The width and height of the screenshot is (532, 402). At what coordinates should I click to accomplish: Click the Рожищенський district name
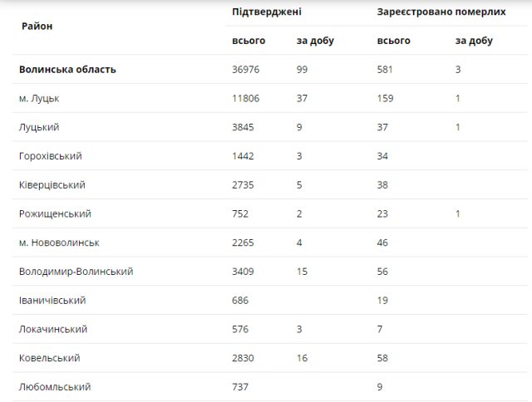click(x=55, y=213)
